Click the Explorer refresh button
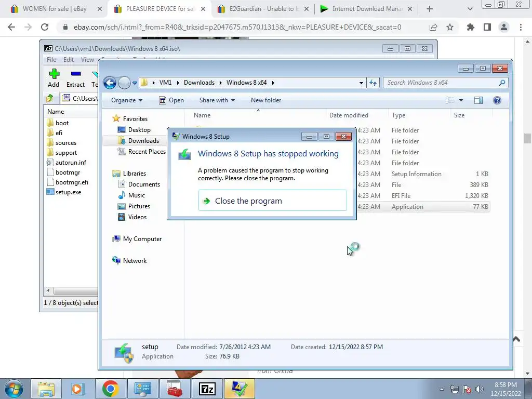532x399 pixels. [373, 83]
